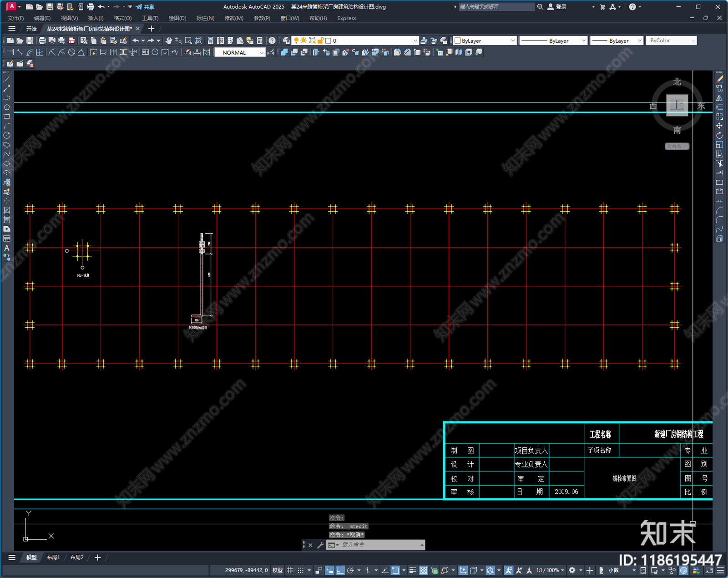Viewport: 728px width, 578px height.
Task: Open the annotation scale 1:1 dropdown
Action: pos(550,570)
